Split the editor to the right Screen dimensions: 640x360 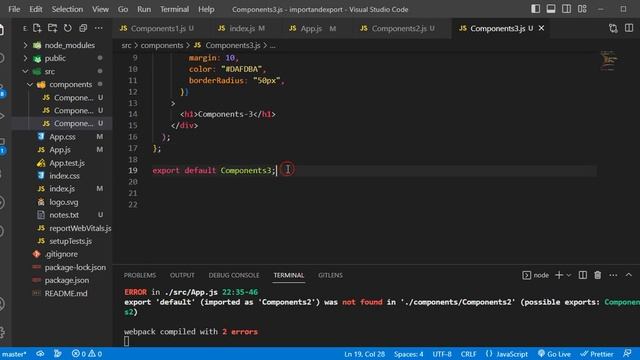tap(629, 28)
